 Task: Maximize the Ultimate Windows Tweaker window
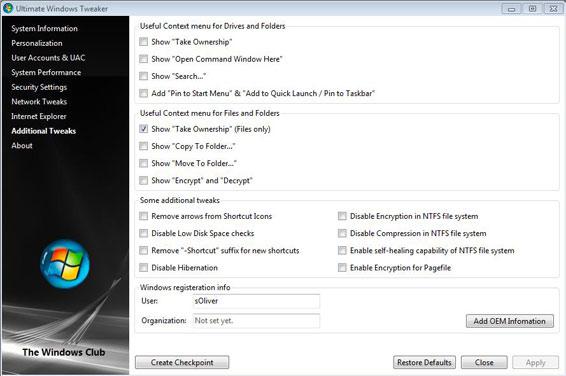click(x=532, y=9)
